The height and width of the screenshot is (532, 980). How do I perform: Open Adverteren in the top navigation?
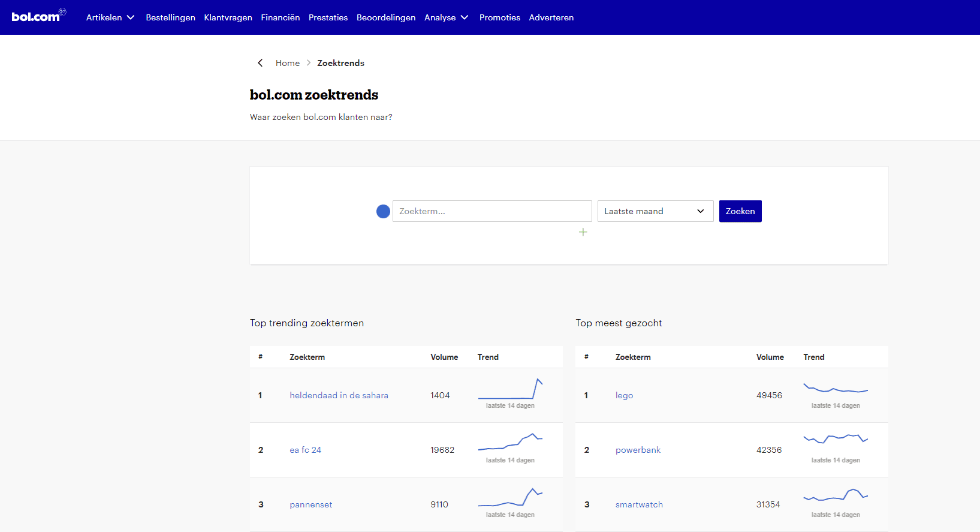pos(551,17)
